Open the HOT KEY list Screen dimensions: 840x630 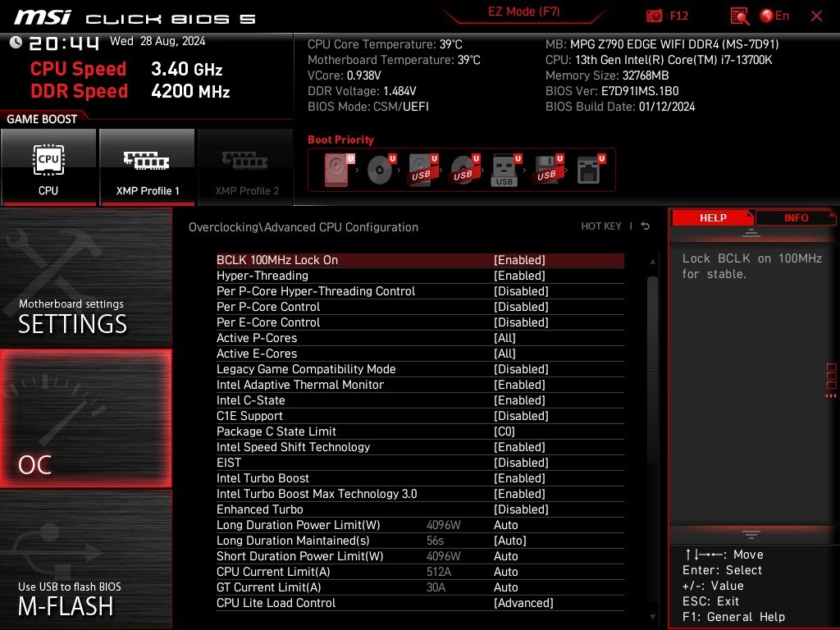[x=601, y=226]
